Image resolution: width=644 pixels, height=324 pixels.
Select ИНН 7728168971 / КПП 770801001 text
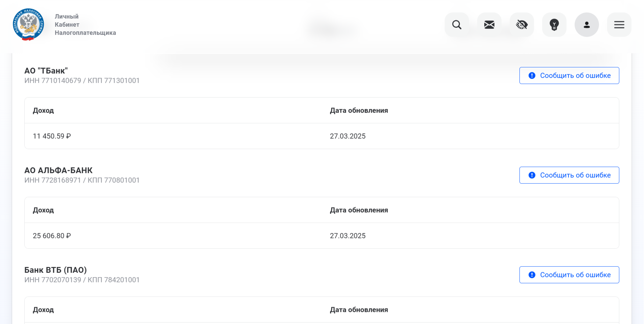tap(82, 180)
